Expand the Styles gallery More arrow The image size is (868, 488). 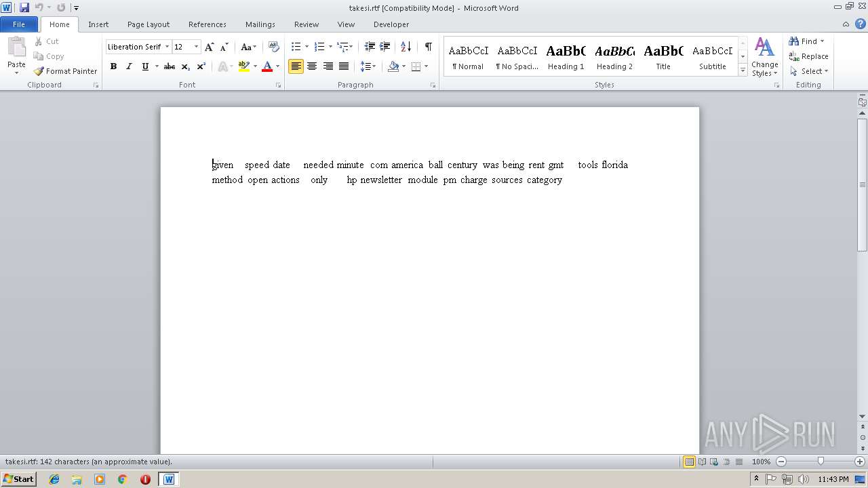click(x=743, y=70)
